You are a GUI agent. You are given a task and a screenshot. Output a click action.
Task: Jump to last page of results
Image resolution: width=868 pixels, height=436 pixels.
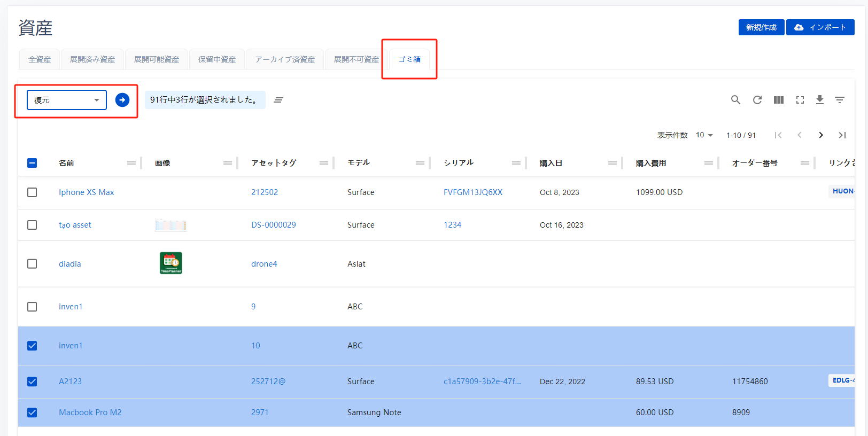point(842,135)
